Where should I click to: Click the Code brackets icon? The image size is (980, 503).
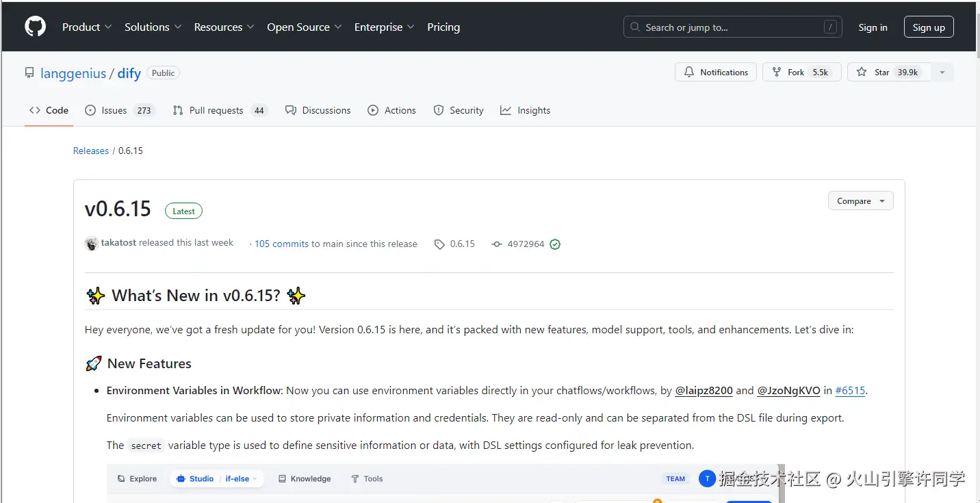tap(35, 110)
